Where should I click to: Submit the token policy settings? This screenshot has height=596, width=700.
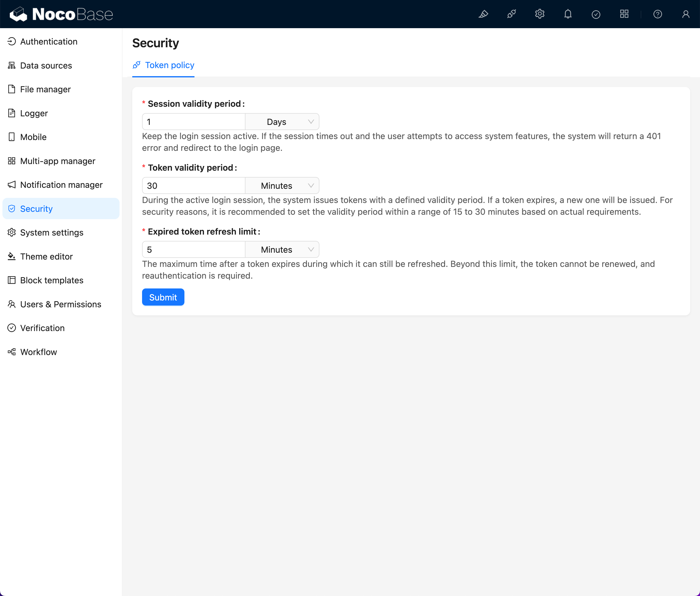(x=163, y=297)
